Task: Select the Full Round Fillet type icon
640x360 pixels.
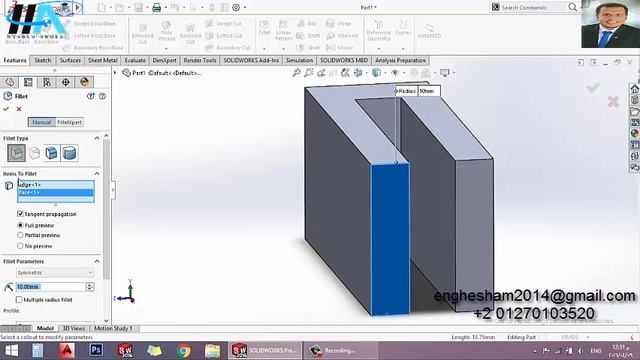Action: click(69, 153)
